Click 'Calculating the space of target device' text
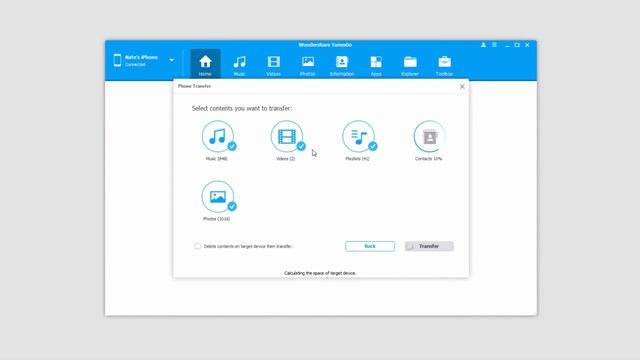This screenshot has width=640, height=360. click(x=320, y=273)
